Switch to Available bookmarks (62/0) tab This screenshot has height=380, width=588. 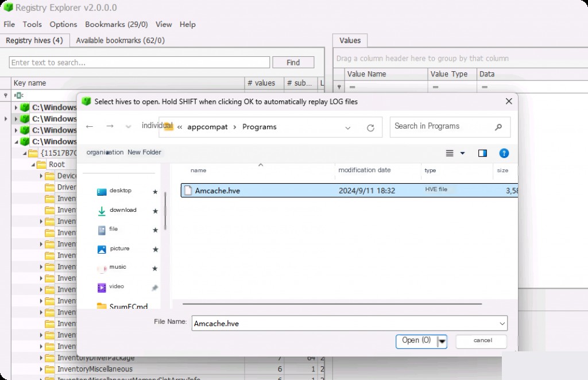[x=121, y=41]
